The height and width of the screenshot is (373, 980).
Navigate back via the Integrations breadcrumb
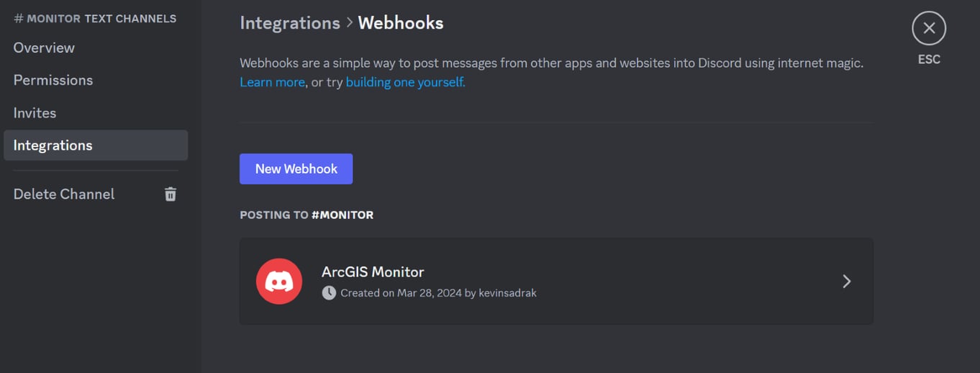[x=289, y=23]
